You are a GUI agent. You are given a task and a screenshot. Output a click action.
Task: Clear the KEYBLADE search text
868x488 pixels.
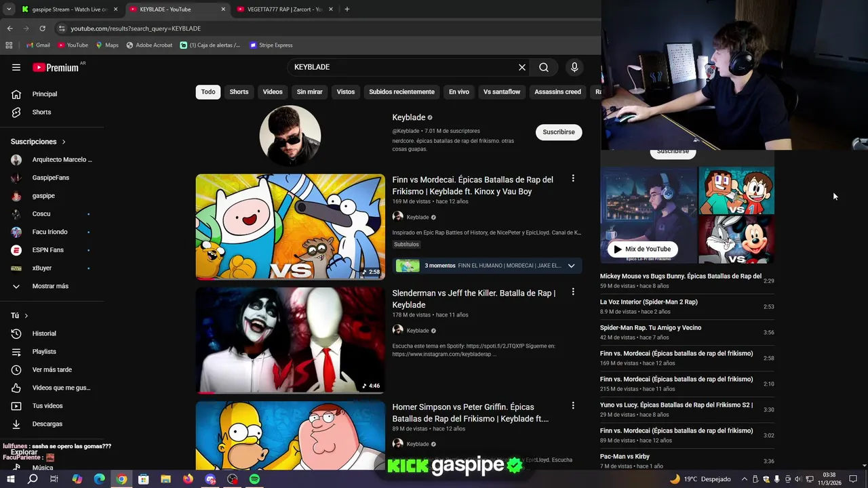pos(522,67)
